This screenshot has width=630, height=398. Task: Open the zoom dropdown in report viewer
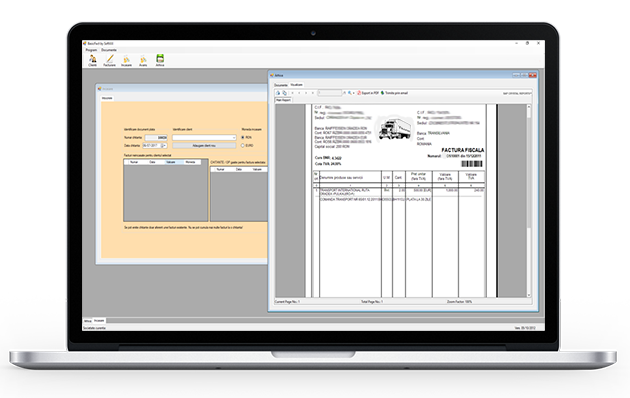351,93
